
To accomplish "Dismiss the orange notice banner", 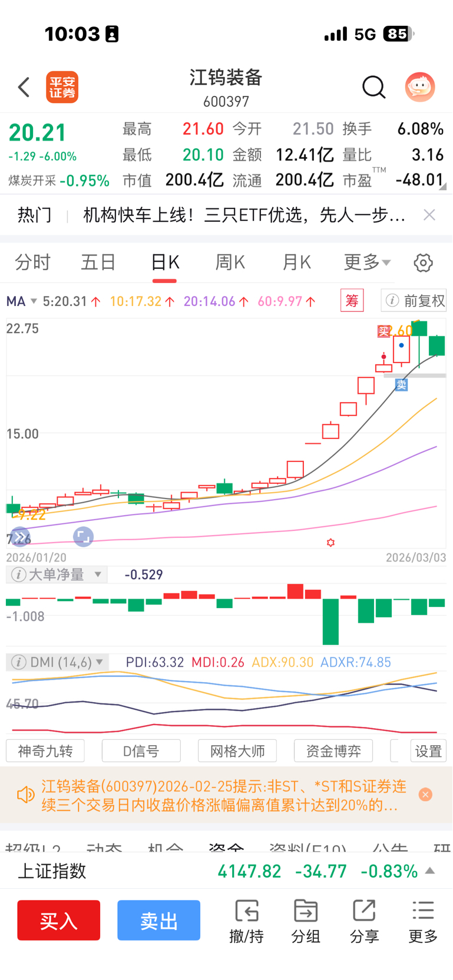I will [425, 795].
